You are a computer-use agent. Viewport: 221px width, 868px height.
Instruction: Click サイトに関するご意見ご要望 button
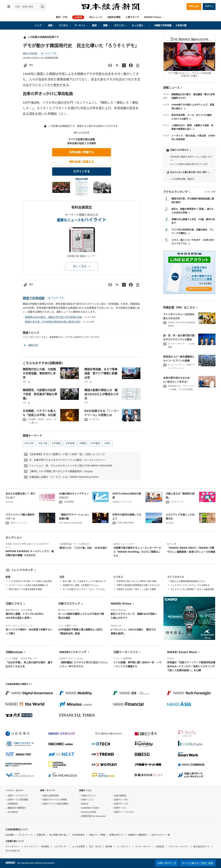(x=197, y=863)
